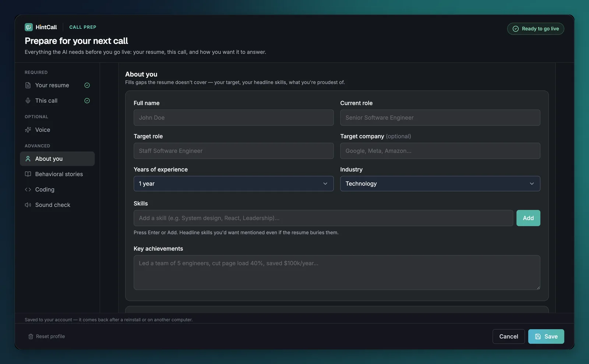Click the floppy disk icon on Save
589x364 pixels.
coord(538,337)
